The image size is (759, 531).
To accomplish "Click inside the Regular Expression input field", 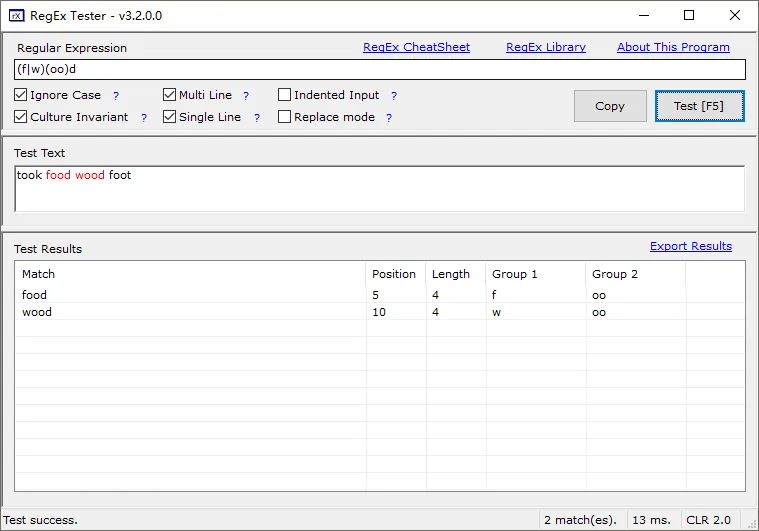I will coord(380,69).
